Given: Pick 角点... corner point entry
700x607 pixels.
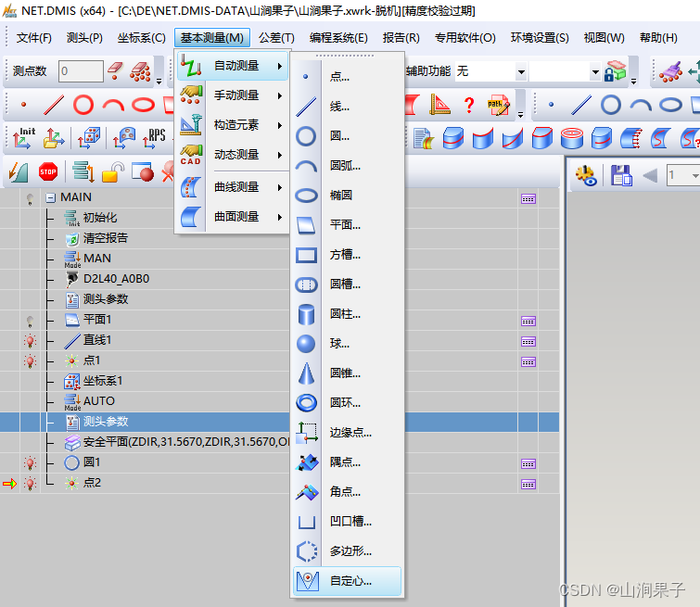Looking at the screenshot, I should [347, 492].
